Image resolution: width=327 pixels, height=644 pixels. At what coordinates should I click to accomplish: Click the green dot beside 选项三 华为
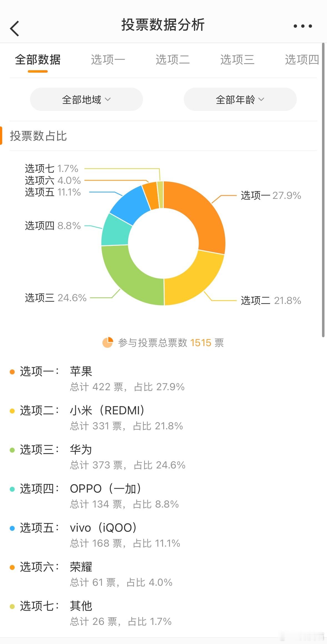12,449
